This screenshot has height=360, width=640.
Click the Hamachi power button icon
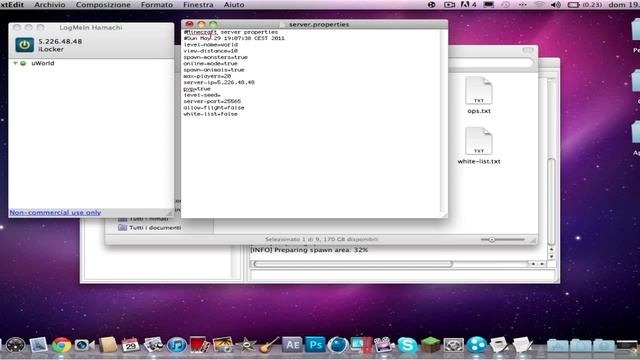(x=24, y=44)
